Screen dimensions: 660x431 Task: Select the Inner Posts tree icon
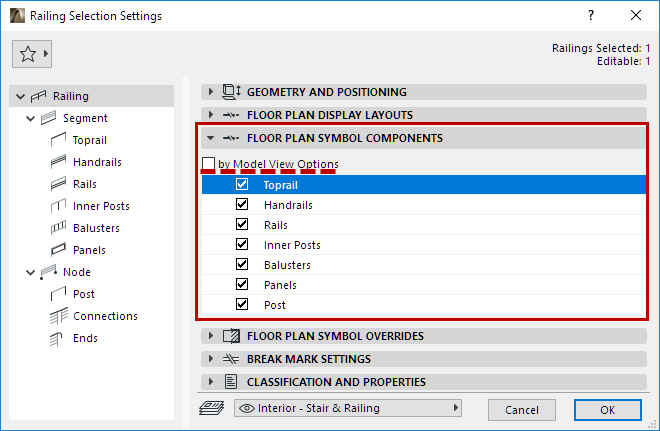(58, 206)
